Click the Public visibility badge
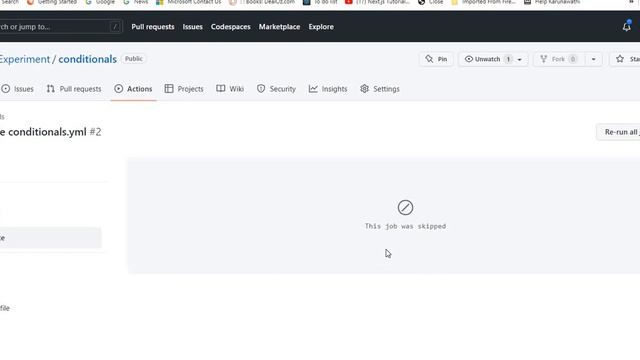 tap(133, 59)
